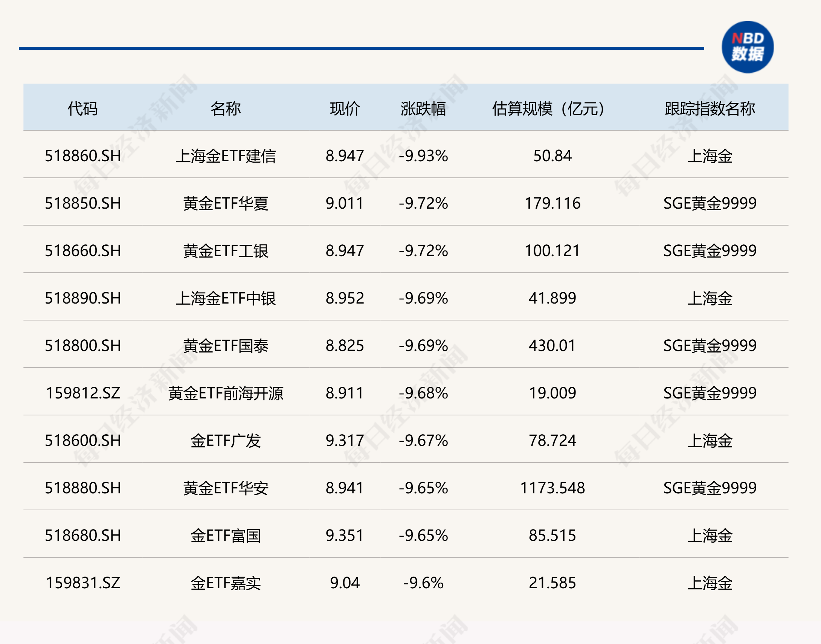Image resolution: width=821 pixels, height=644 pixels.
Task: Click the name 上海金ETF中银
Action: (226, 298)
